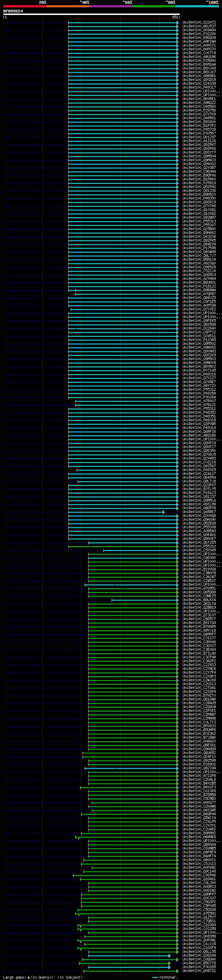Select hit label UniRef100_Q304Q8
Image resolution: width=222 pixels, height=980 pixels.
[199, 516]
